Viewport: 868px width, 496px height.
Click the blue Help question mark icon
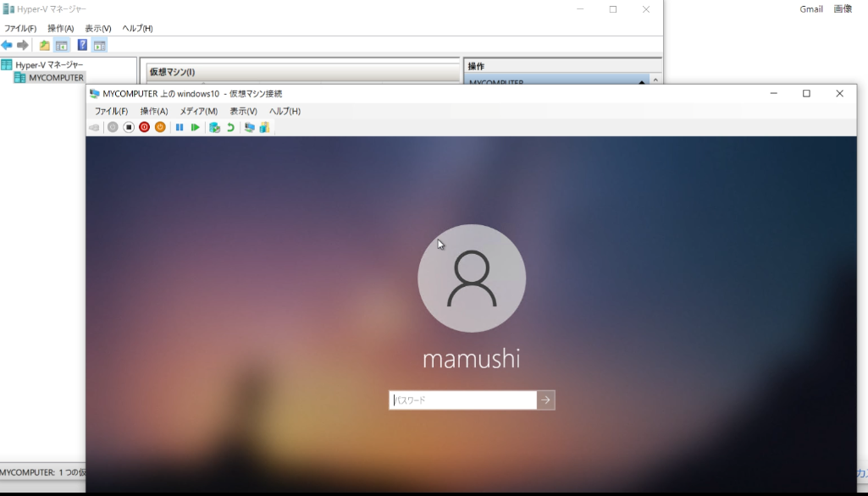tap(82, 45)
